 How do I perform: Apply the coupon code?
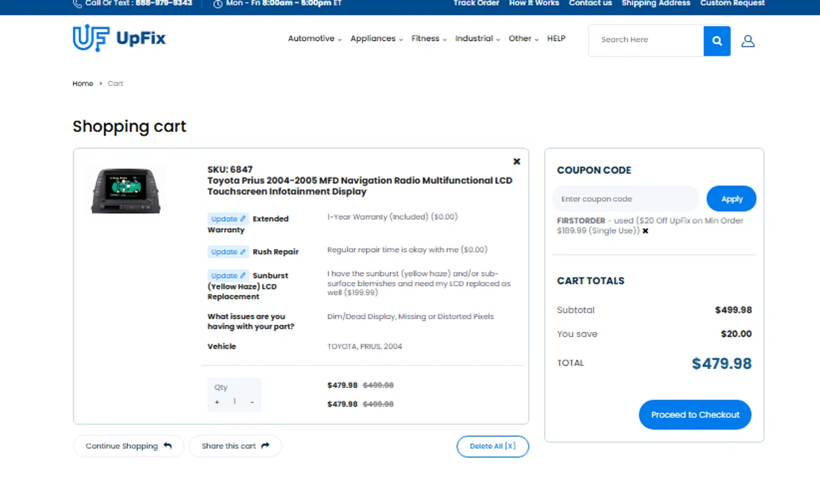point(731,199)
